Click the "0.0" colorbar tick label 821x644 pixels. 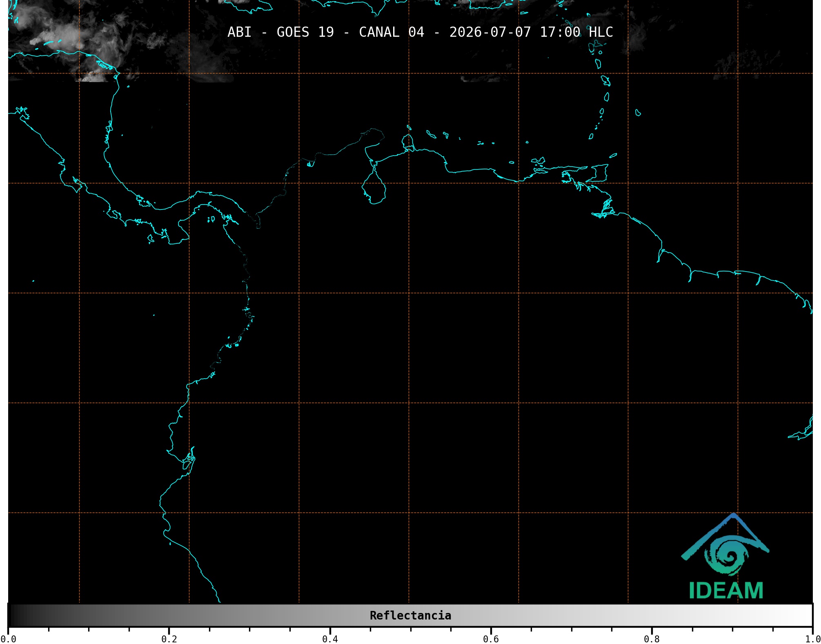point(8,639)
